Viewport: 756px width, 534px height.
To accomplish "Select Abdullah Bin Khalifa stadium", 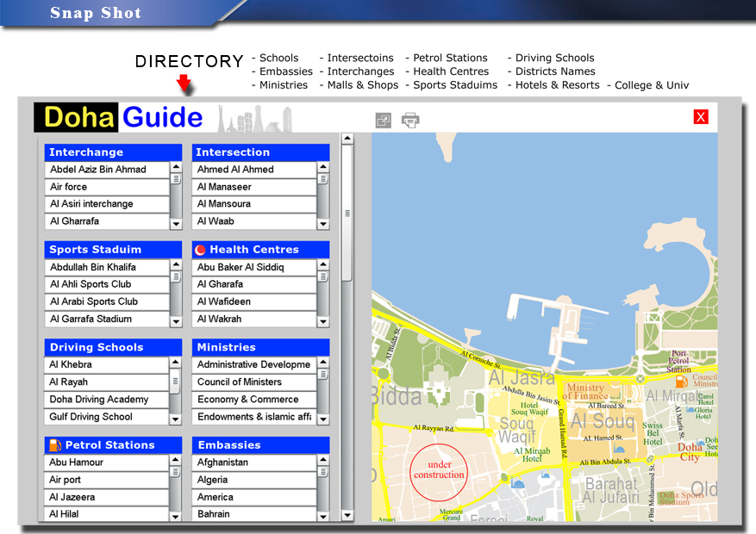I will (107, 267).
